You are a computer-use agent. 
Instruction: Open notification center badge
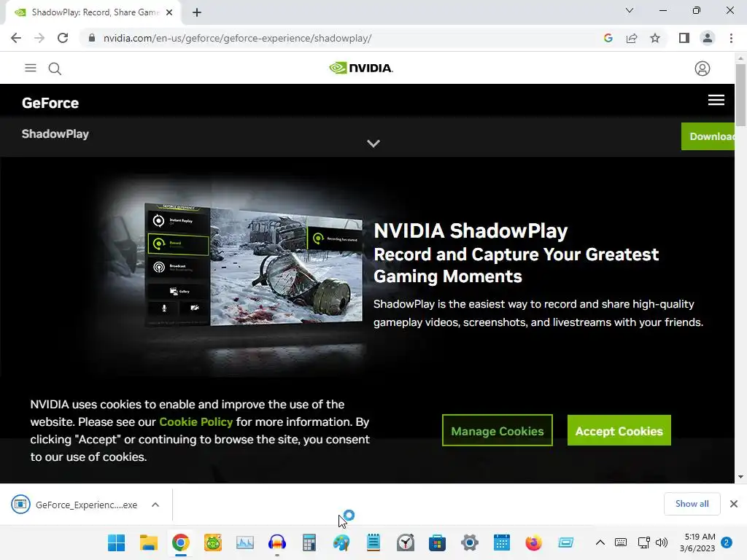coord(727,542)
